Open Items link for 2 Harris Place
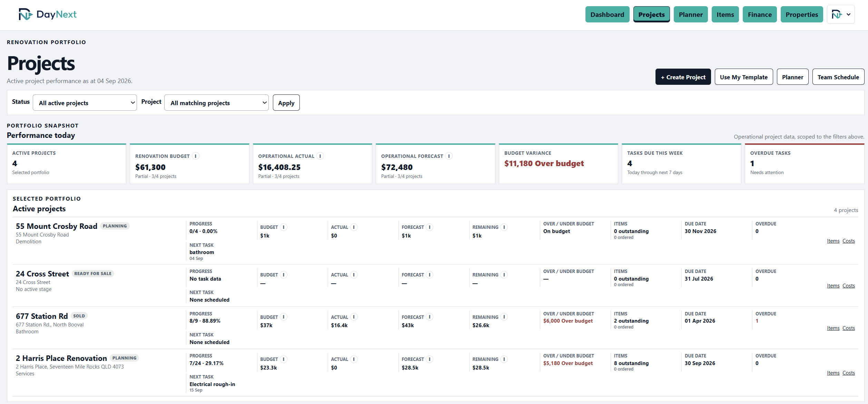The height and width of the screenshot is (404, 868). coord(833,373)
